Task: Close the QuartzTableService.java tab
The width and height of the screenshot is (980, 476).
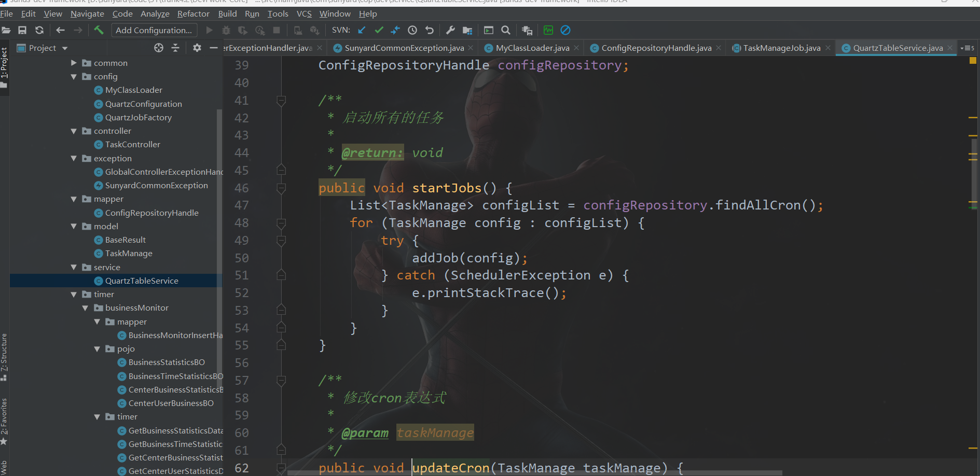Action: tap(950, 48)
